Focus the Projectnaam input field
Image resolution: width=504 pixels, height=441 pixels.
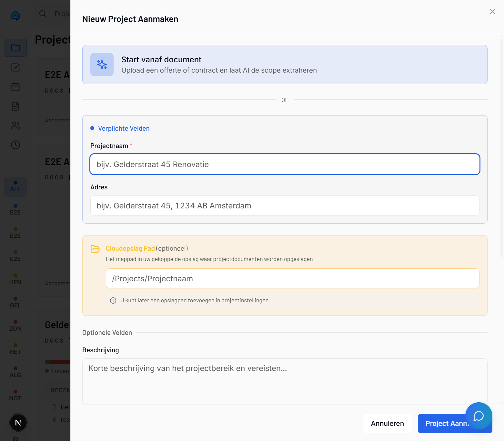(285, 164)
